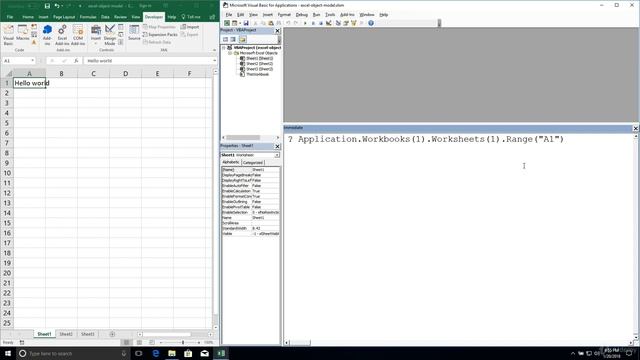This screenshot has height=360, width=640.
Task: Open the Insert UserForm dropdown arrow in VBA toolbar
Action: click(x=240, y=23)
